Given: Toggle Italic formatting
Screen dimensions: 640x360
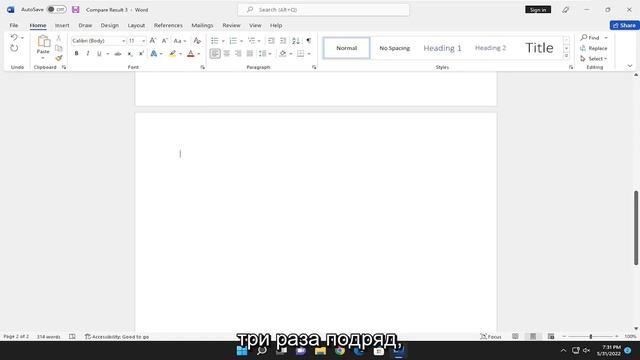Looking at the screenshot, I should click(x=87, y=53).
